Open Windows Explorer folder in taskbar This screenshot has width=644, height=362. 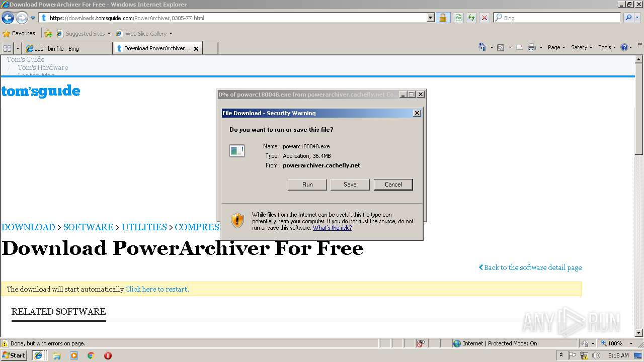[57, 355]
